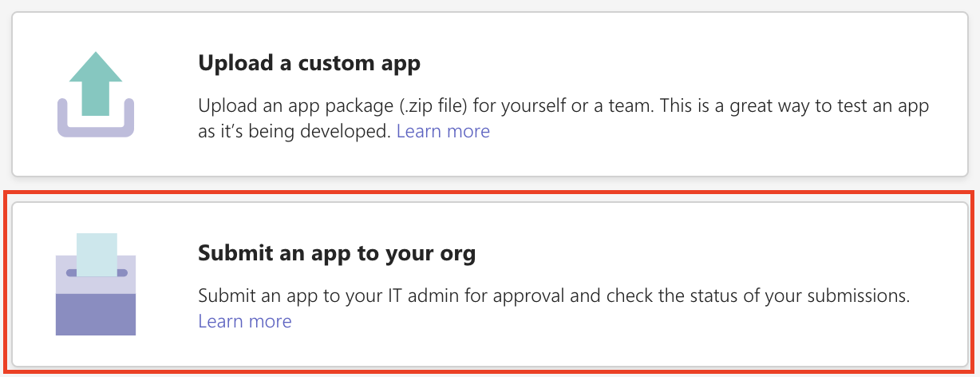Select the "Upload a custom app" heading
Viewport: 980px width, 377px height.
click(309, 63)
